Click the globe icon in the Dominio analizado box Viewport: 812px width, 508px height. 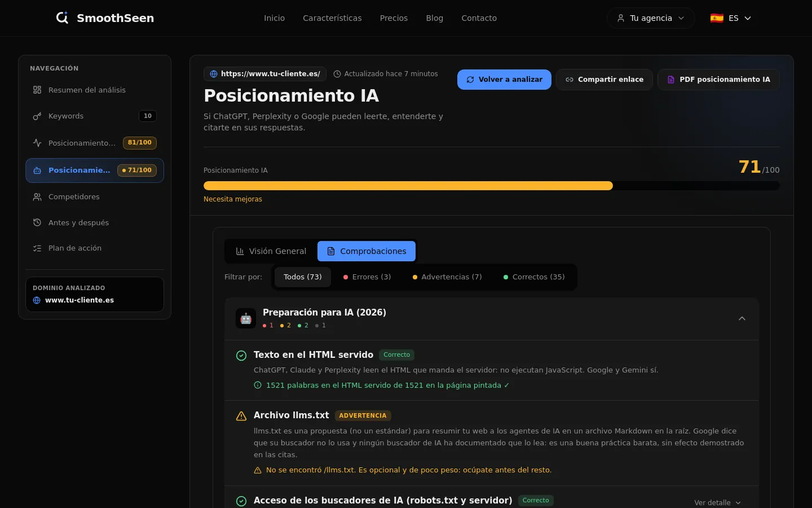point(37,300)
